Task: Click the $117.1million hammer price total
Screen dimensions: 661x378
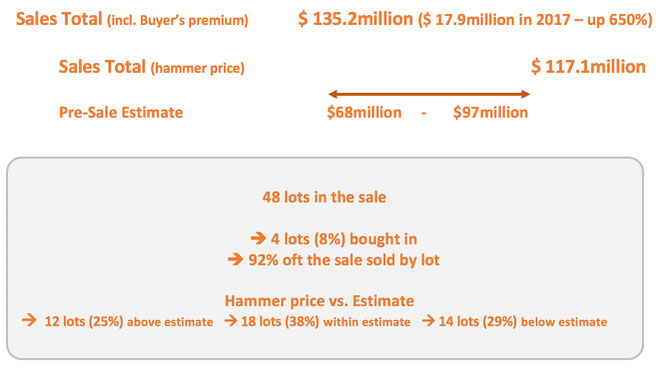Action: point(588,67)
